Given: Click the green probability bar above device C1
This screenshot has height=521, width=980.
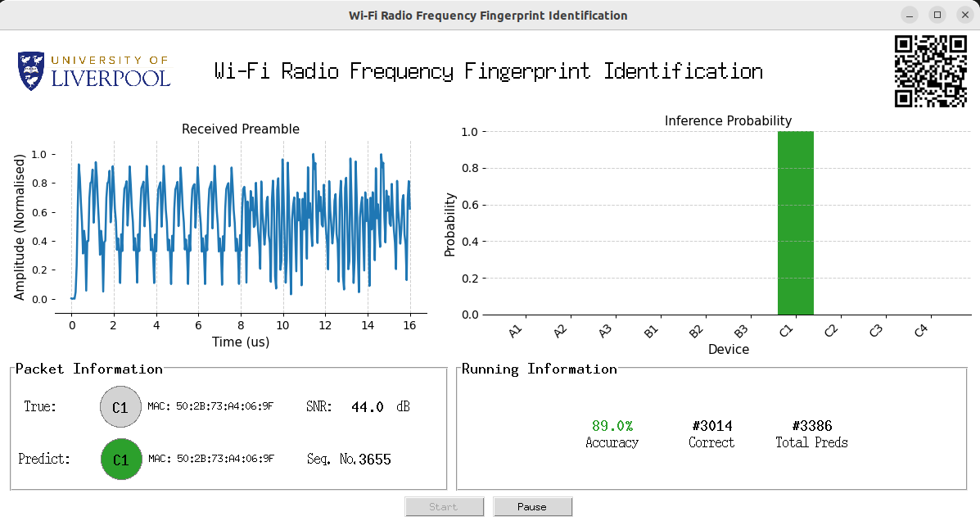Looking at the screenshot, I should click(795, 221).
